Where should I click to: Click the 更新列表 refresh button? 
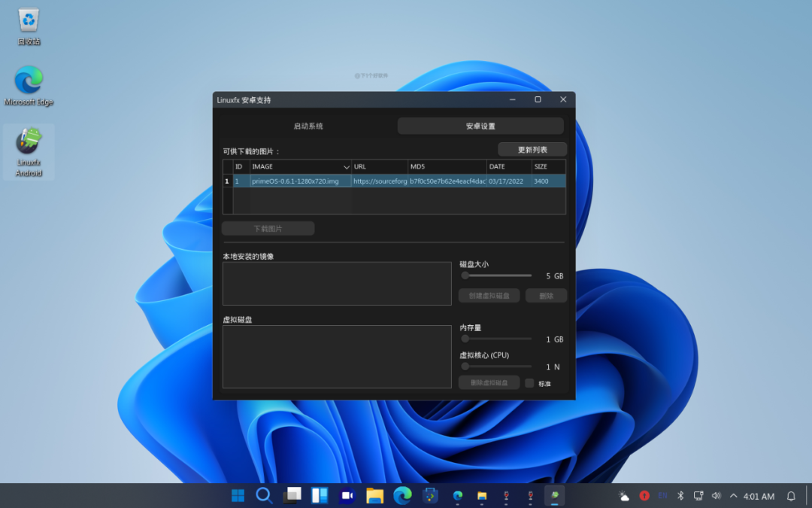pos(533,149)
